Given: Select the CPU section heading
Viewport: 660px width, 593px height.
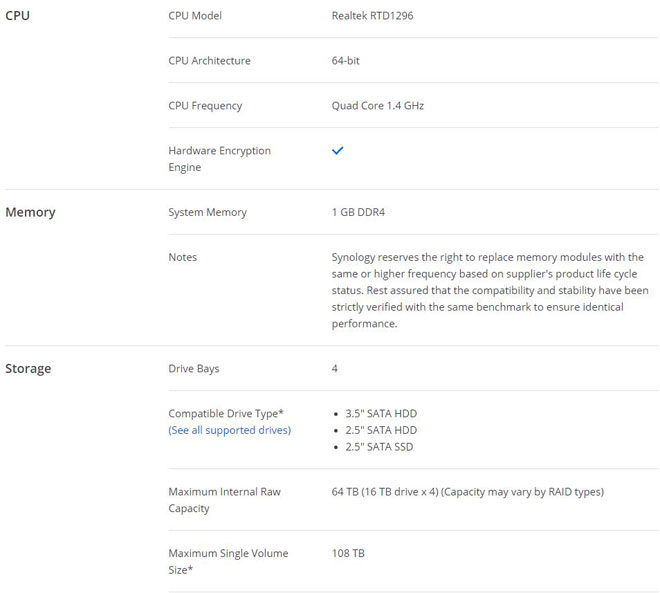Looking at the screenshot, I should 17,16.
